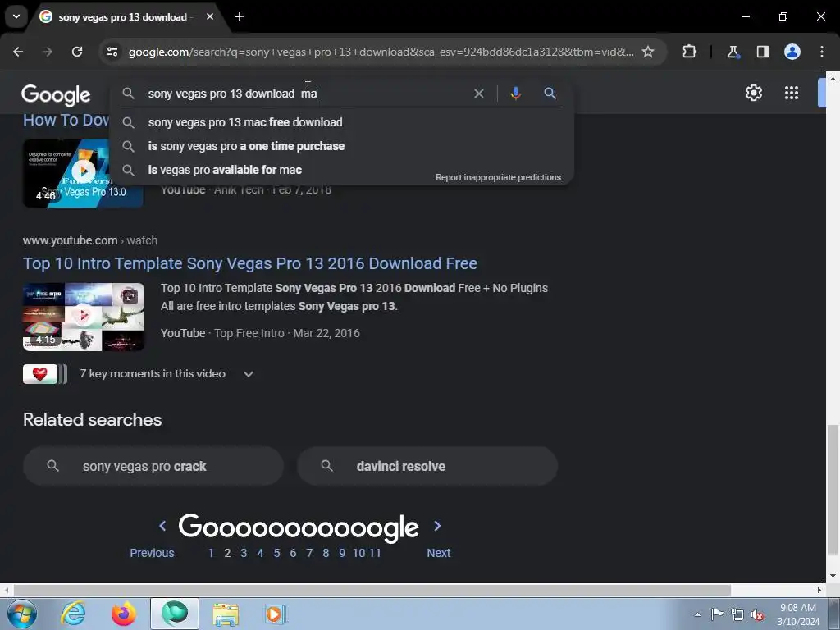Open the site information icon in address bar

click(112, 52)
